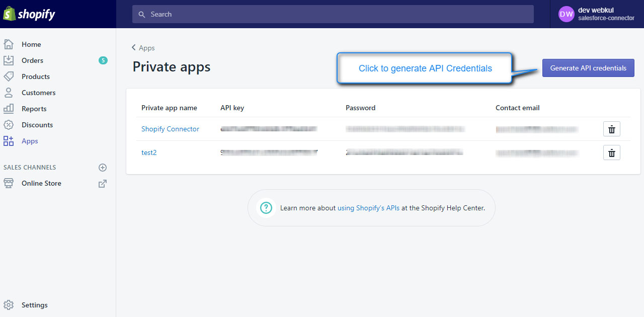Viewport: 644px width, 317px height.
Task: Open Shopify Connector private app
Action: [170, 129]
